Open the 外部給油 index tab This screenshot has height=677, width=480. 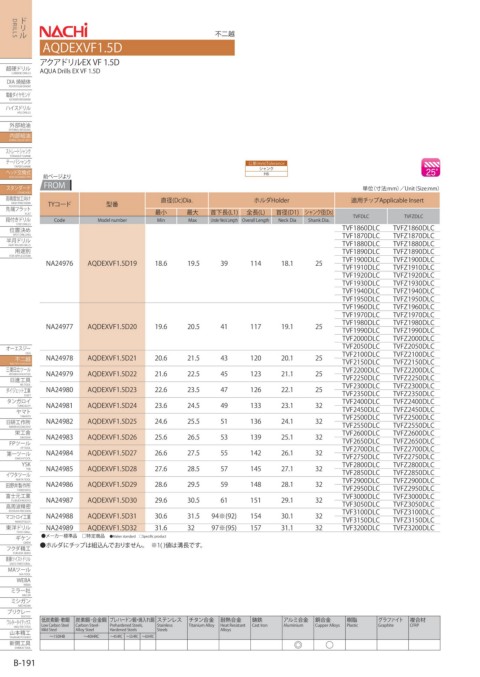(16, 127)
